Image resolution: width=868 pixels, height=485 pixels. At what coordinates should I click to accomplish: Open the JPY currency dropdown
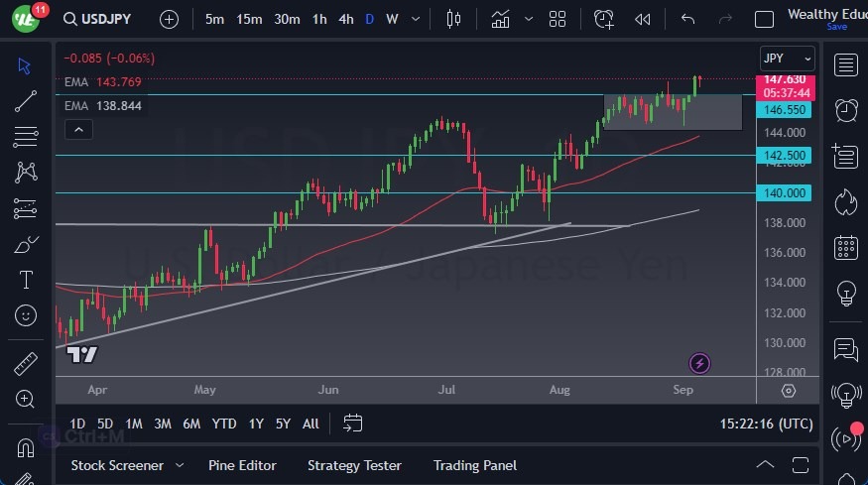(x=788, y=59)
